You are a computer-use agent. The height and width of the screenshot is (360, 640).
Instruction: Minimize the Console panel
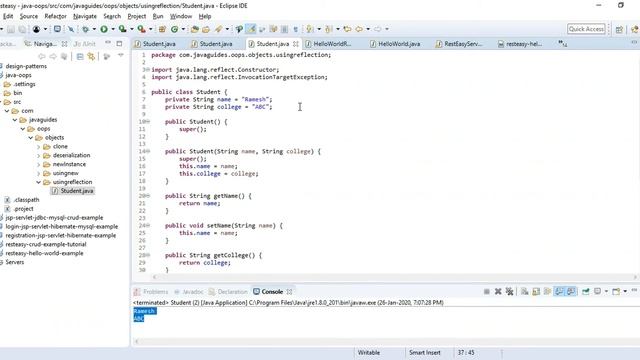(634, 290)
